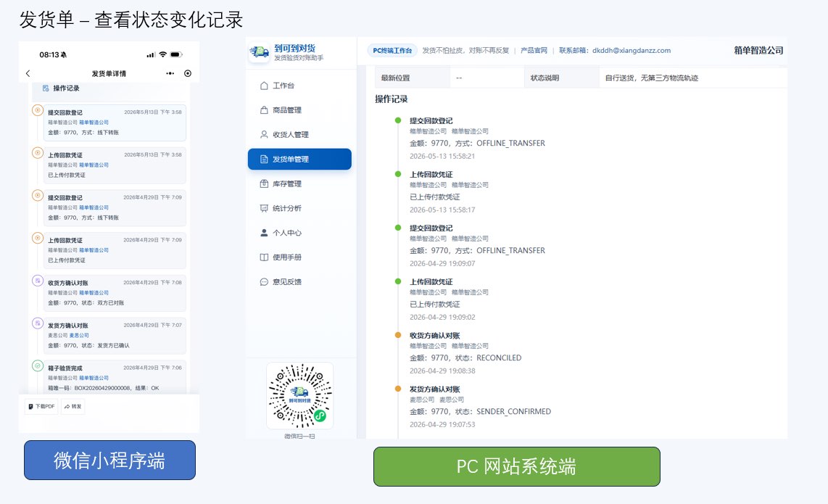Click the 工作台 home icon in sidebar
This screenshot has width=828, height=504.
[x=264, y=86]
